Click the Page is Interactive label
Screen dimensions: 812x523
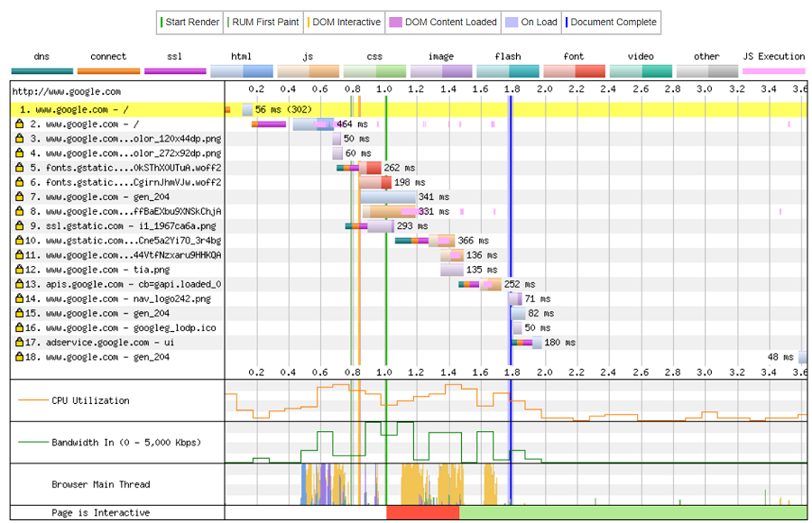point(100,513)
